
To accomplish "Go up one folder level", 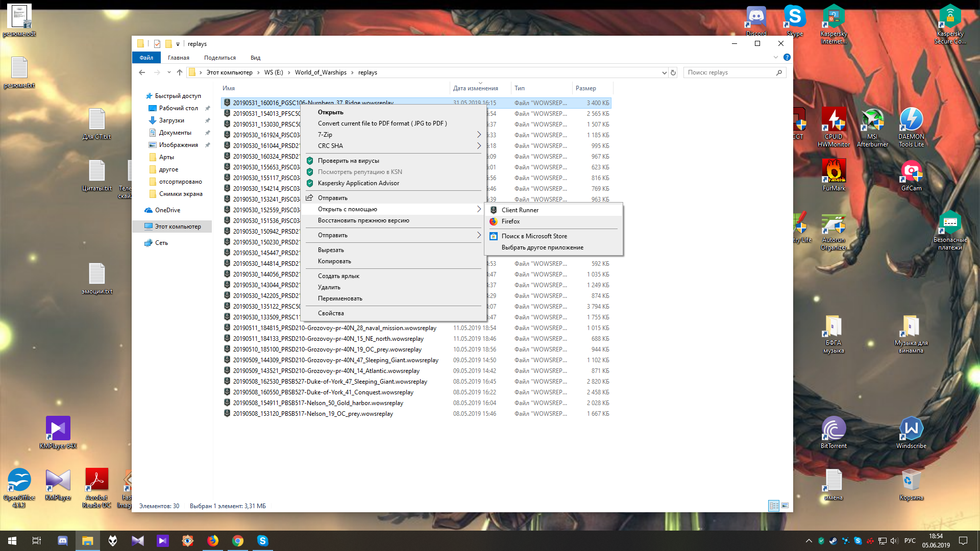I will coord(180,72).
